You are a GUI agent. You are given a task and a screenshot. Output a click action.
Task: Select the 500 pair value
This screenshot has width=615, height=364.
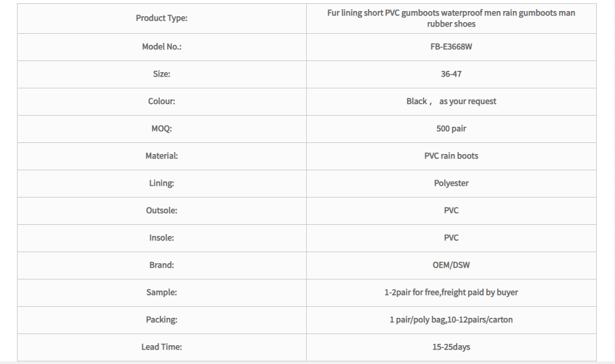(451, 129)
